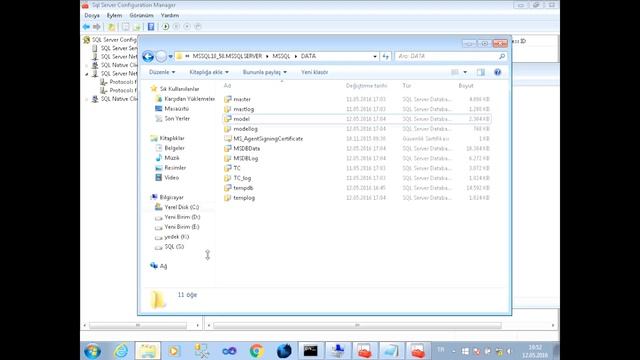Open Ağ network in navigation pane
640x360 pixels.
click(x=163, y=266)
